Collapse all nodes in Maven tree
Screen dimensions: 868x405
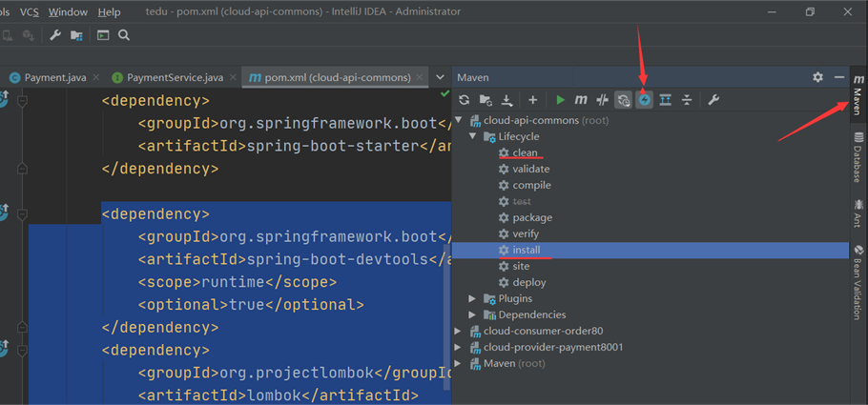[687, 100]
